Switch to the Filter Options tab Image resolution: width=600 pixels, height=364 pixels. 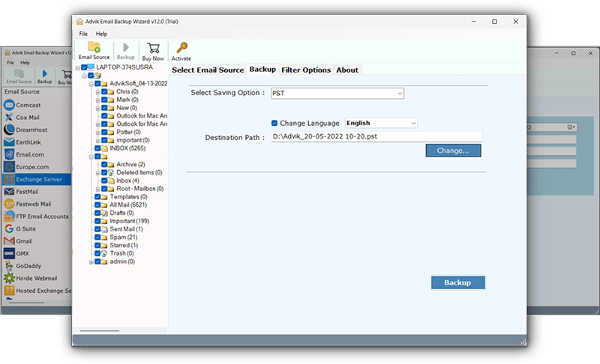(x=306, y=70)
